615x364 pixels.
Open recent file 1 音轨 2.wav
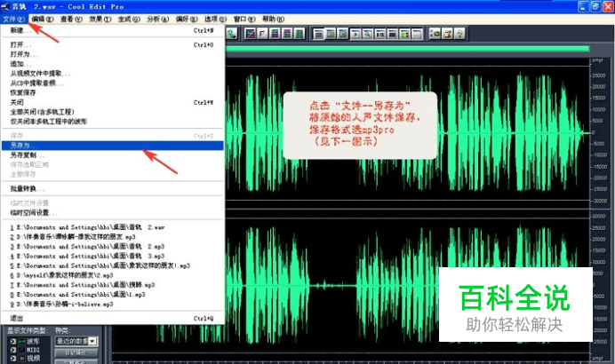pos(113,227)
